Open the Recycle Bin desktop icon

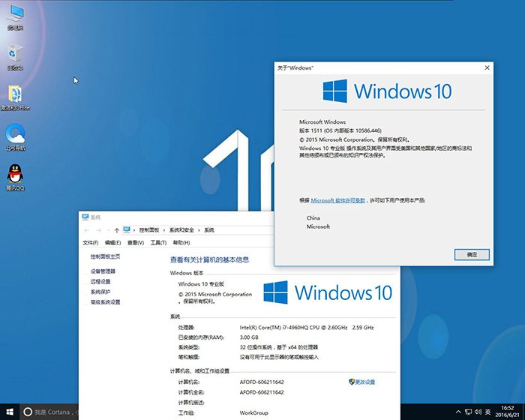(15, 55)
